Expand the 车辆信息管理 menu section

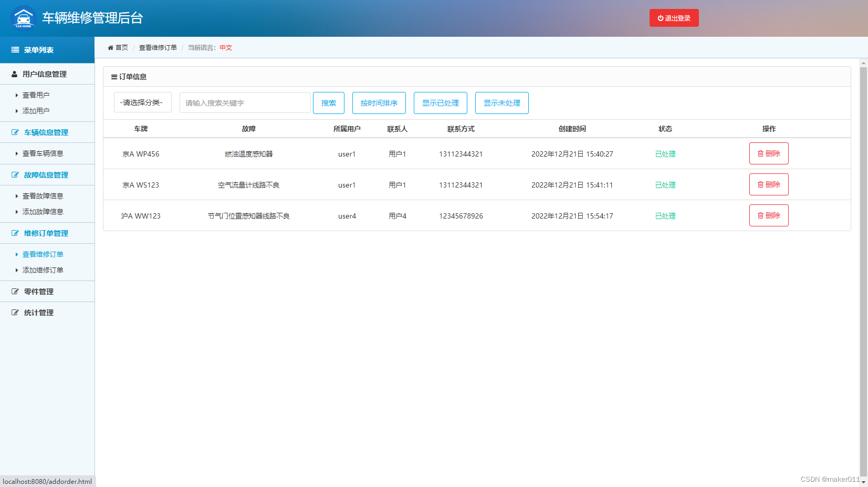pos(47,132)
